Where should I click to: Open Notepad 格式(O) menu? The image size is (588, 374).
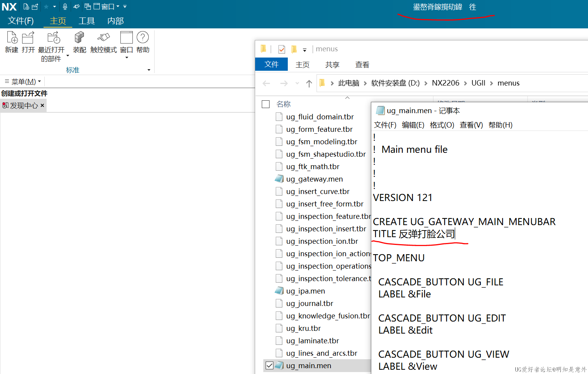442,125
